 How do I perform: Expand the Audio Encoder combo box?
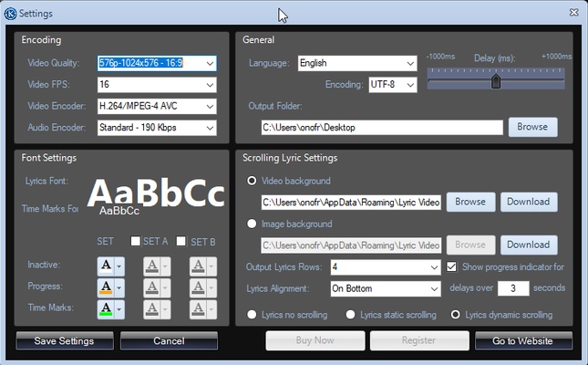[157, 128]
